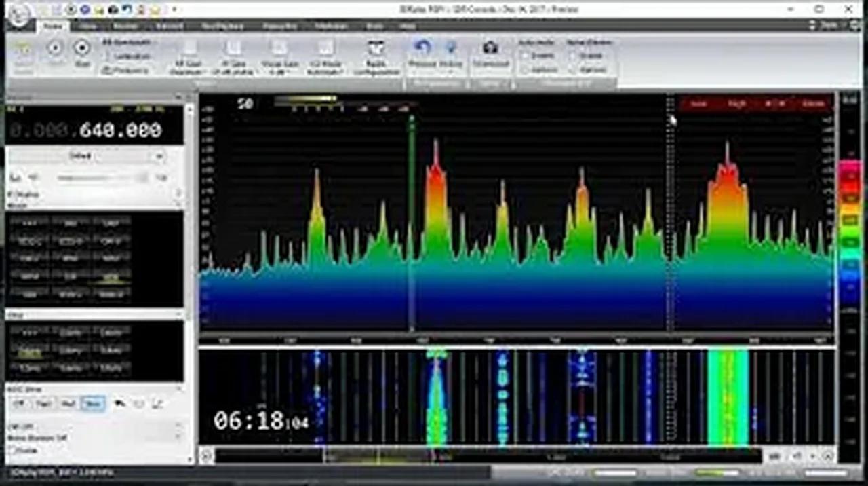Open the Default profile dropdown
This screenshot has width=868, height=486.
pos(95,155)
